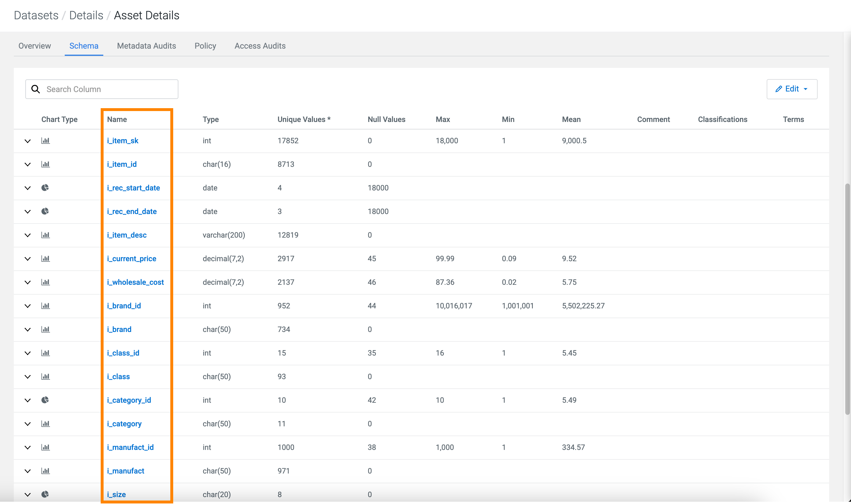
Task: Open the Edit dropdown menu
Action: (791, 89)
